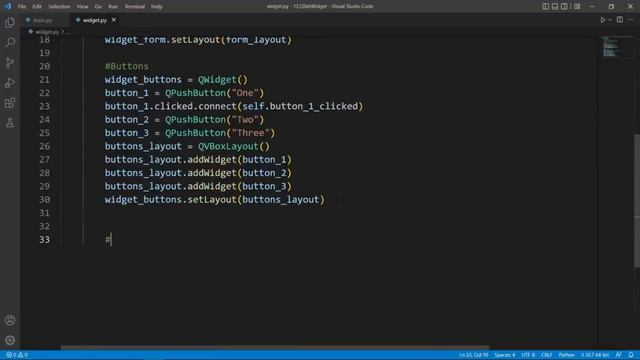Open Source Control view
This screenshot has height=360, width=640.
[10, 62]
